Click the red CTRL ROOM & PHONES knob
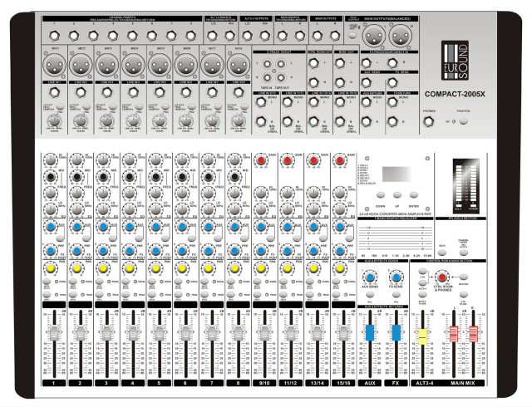 (x=441, y=277)
